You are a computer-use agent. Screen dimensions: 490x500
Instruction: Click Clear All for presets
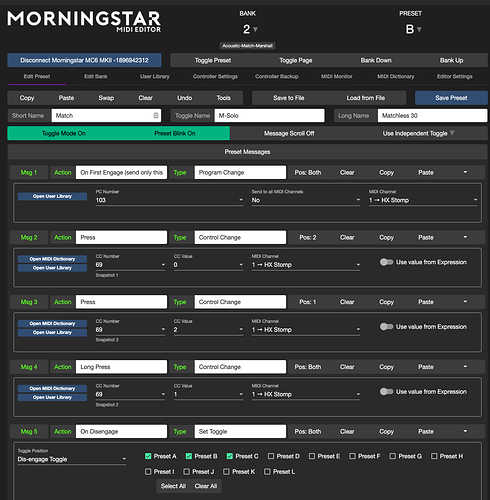(206, 486)
